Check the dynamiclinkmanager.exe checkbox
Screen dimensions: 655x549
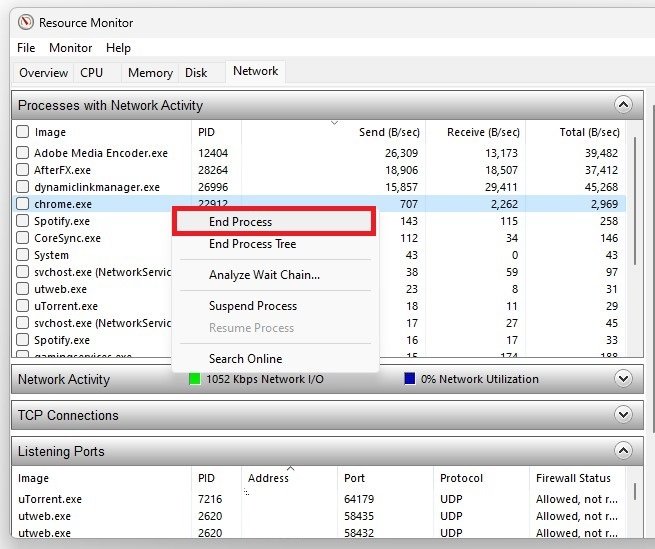tap(23, 186)
